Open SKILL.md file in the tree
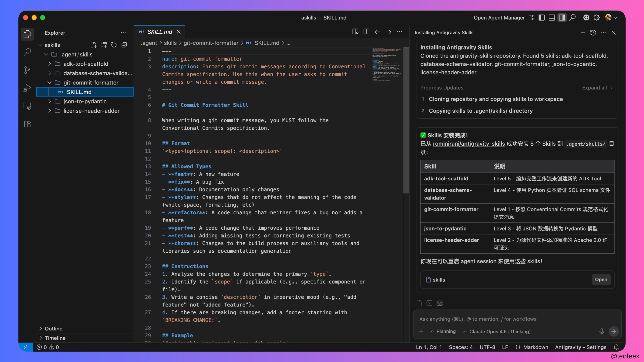Image resolution: width=644 pixels, height=362 pixels. (x=79, y=92)
